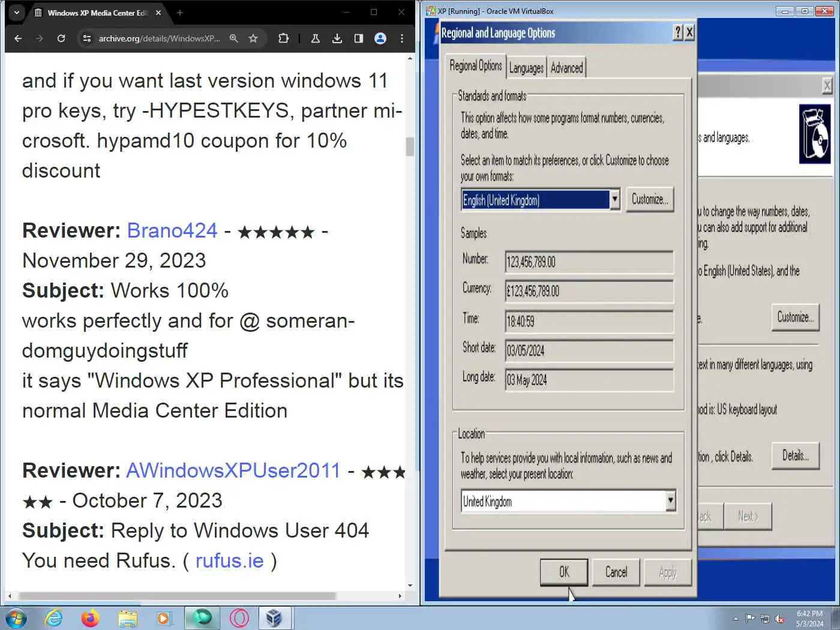
Task: Click Customize in the background setup window
Action: (x=796, y=317)
